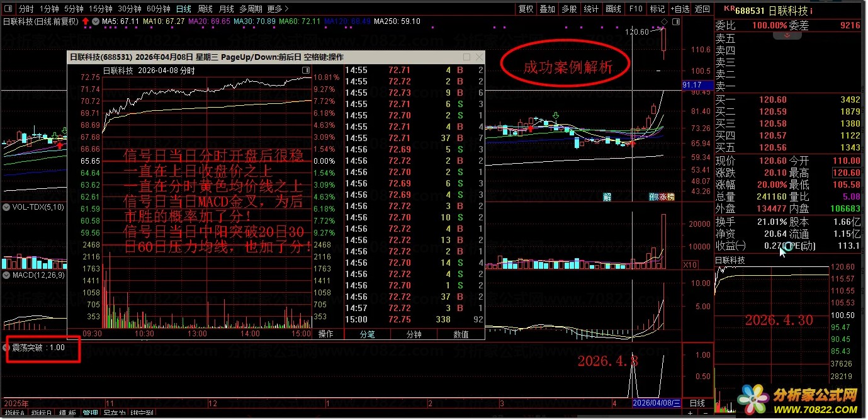Open the 复权 price adjustment menu
Image resolution: width=868 pixels, height=420 pixels.
tap(526, 9)
